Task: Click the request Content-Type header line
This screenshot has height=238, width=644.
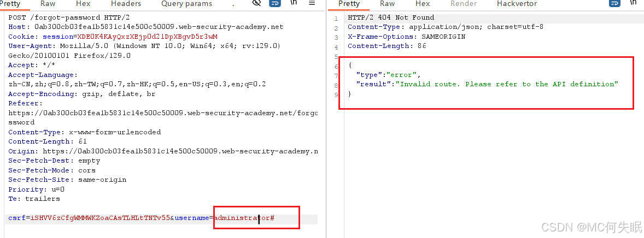Action: pos(85,132)
